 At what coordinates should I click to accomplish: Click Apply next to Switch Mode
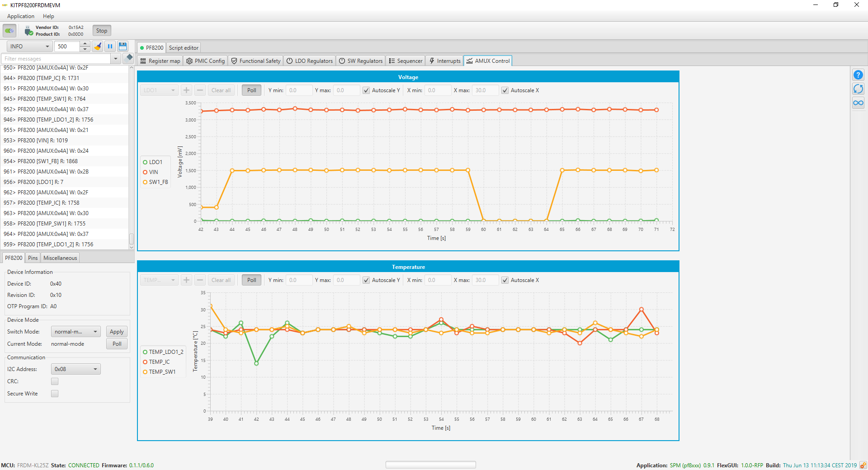click(x=117, y=332)
